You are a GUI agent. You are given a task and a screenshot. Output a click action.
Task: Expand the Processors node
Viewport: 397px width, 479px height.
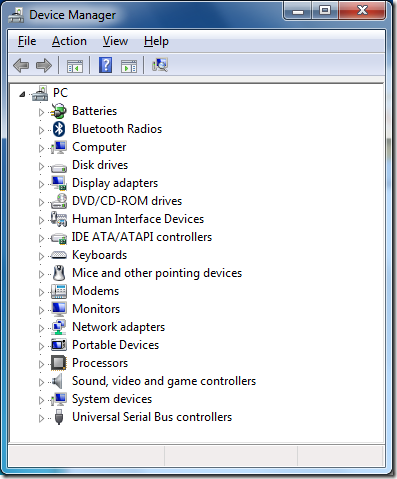coord(41,364)
